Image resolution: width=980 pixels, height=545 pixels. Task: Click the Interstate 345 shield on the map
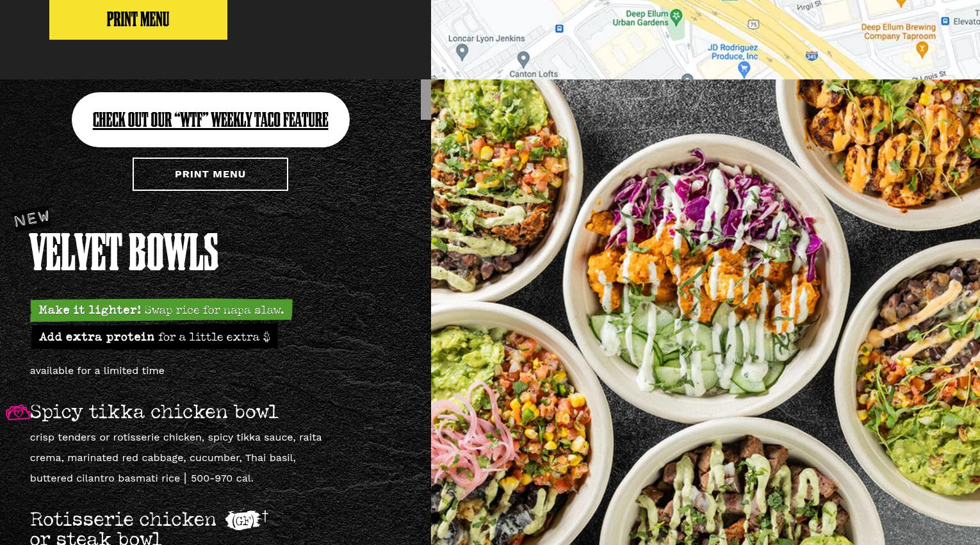(x=812, y=56)
